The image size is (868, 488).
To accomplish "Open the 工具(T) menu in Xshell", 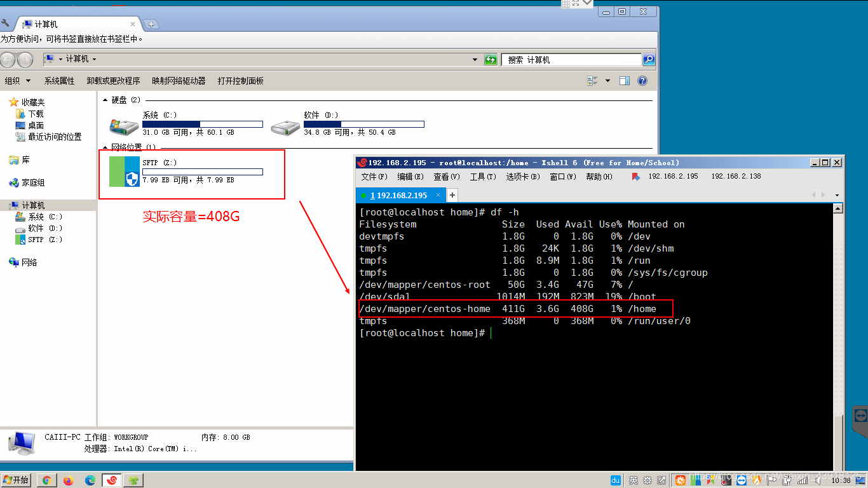I will pos(483,177).
